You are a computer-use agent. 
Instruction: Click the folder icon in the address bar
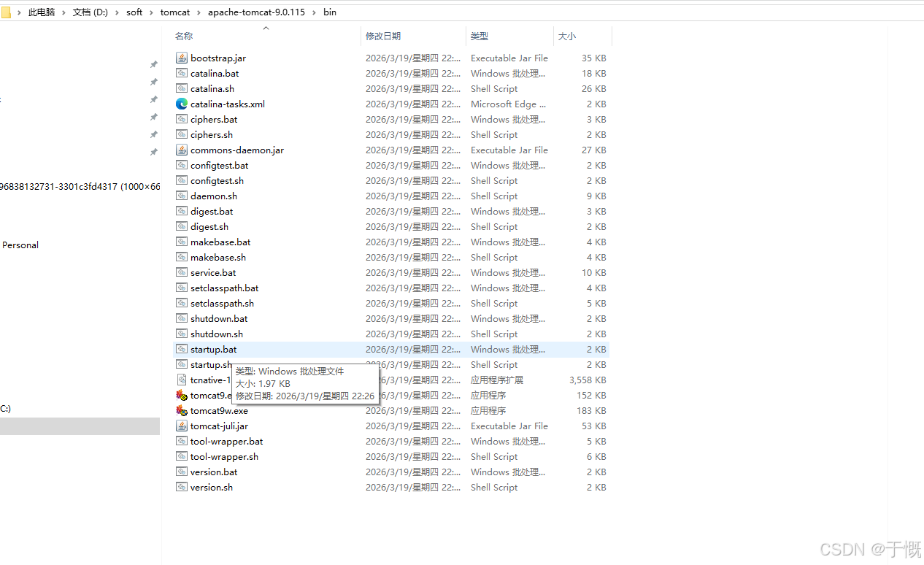click(x=5, y=12)
